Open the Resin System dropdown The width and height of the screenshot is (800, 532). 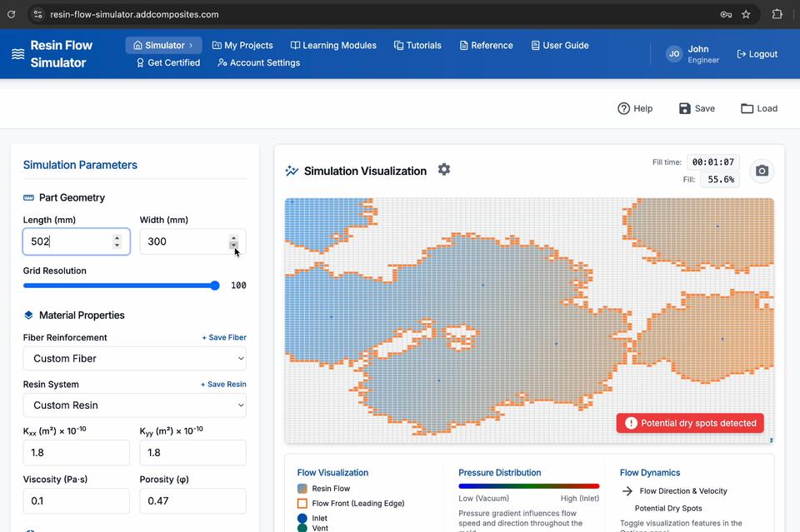(x=134, y=405)
